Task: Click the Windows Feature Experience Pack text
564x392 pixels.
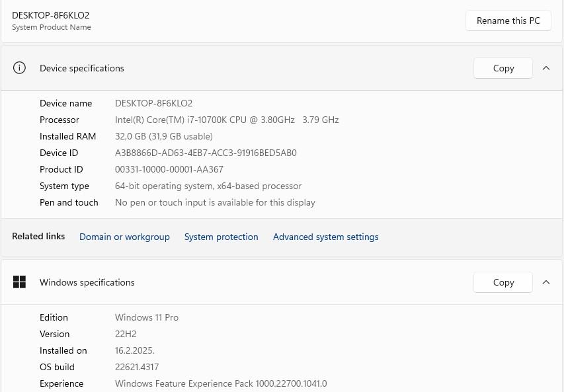Action: (x=221, y=383)
